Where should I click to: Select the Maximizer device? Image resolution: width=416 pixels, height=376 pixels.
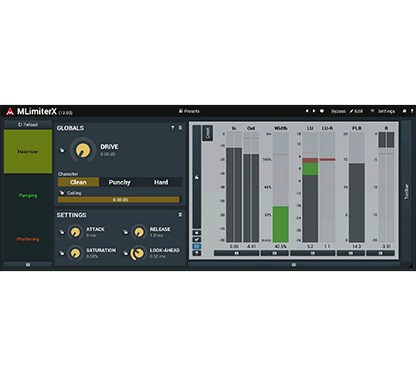28,151
